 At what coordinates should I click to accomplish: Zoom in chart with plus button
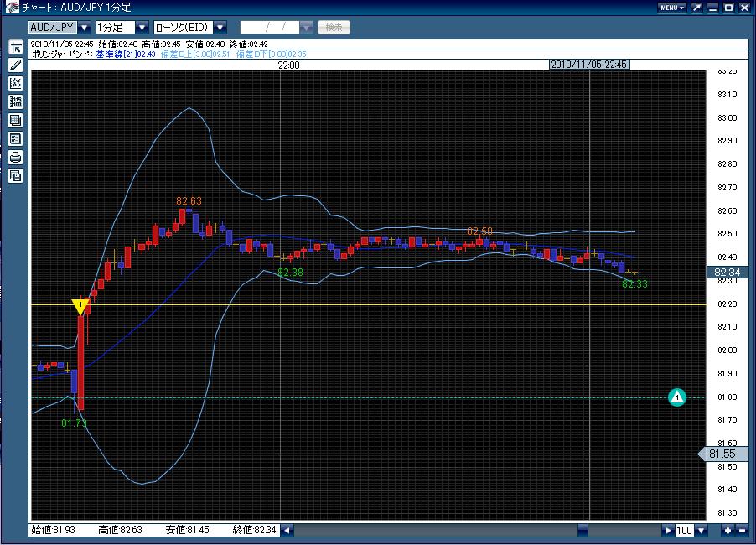coord(728,531)
